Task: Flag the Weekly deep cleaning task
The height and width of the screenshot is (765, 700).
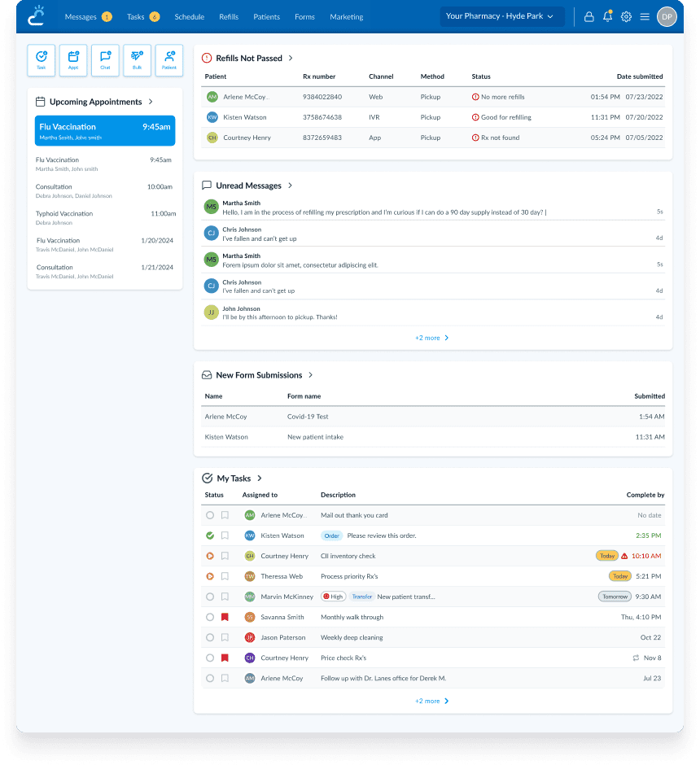Action: point(225,637)
